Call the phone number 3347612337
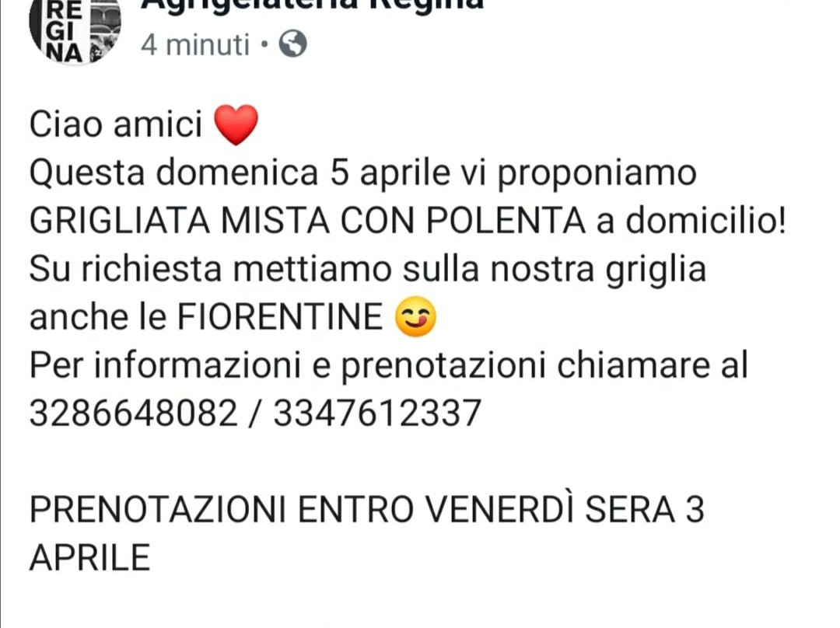The width and height of the screenshot is (840, 628). pos(377,413)
